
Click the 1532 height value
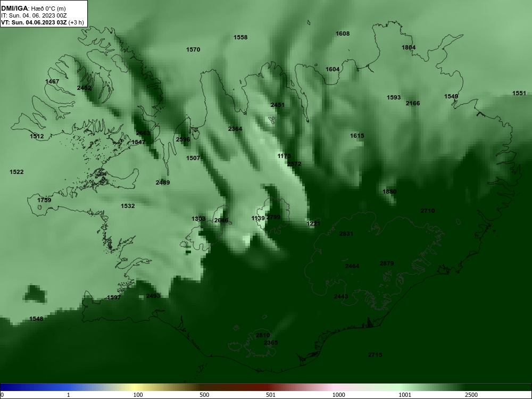point(128,206)
